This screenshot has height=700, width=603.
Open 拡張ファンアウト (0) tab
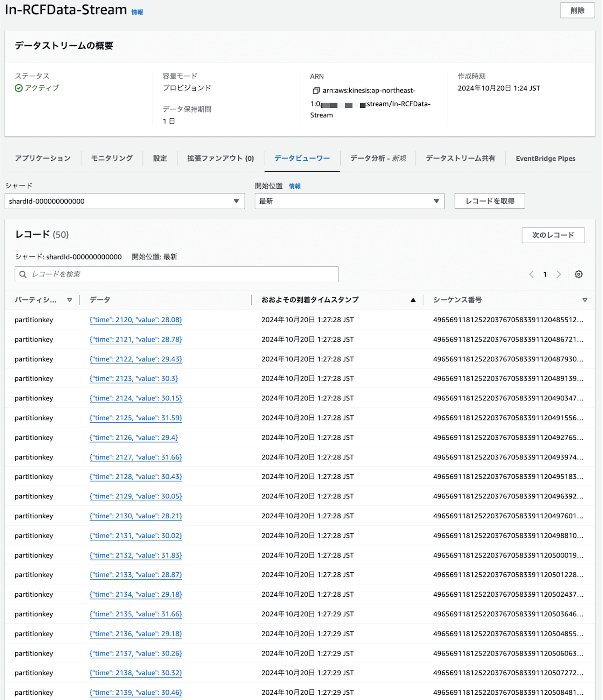pyautogui.click(x=221, y=159)
